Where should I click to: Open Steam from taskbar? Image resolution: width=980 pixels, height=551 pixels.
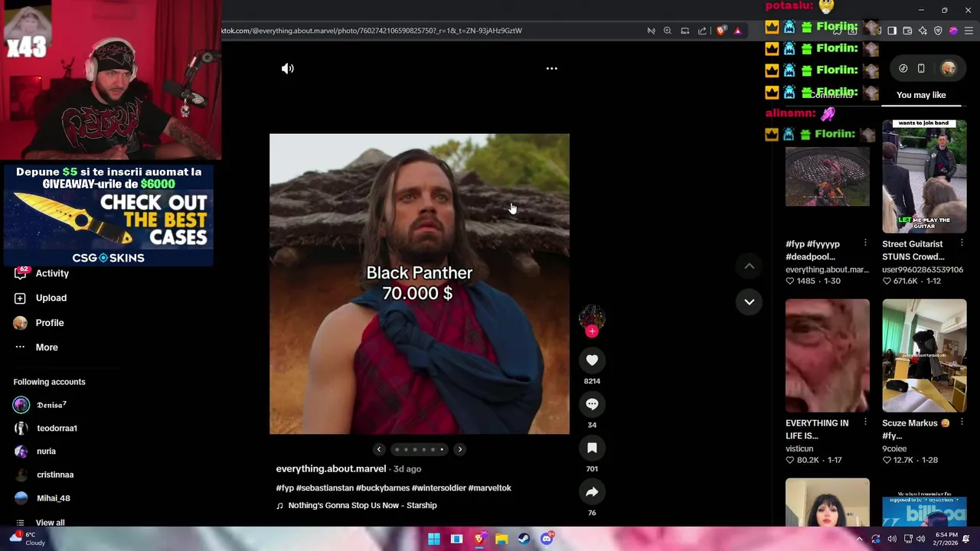click(524, 539)
